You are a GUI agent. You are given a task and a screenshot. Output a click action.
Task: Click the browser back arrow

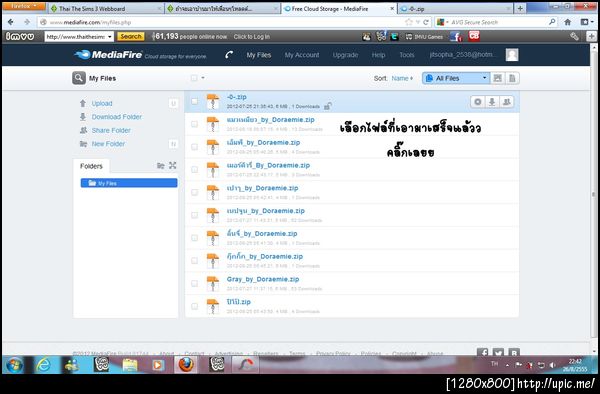coord(11,22)
